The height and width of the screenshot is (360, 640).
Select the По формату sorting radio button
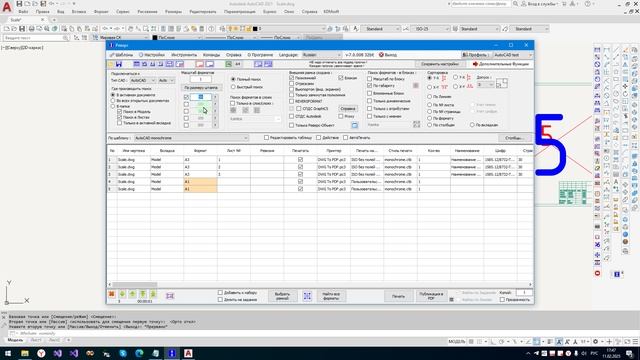tap(429, 118)
